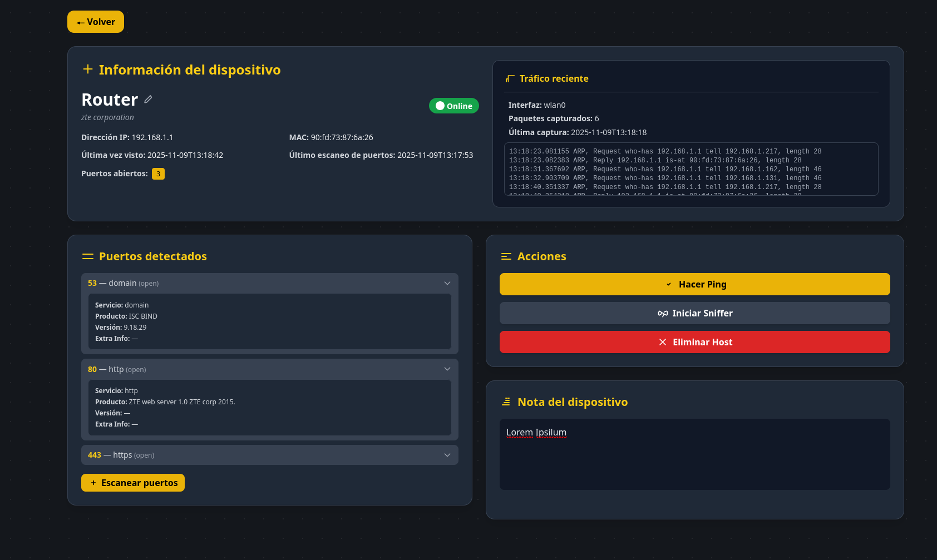Click the filter icon next to Acciones
937x560 pixels.
(x=506, y=256)
